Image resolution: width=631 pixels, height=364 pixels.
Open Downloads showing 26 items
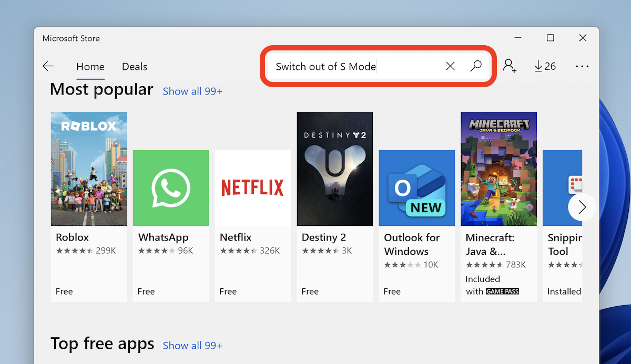[x=545, y=66]
